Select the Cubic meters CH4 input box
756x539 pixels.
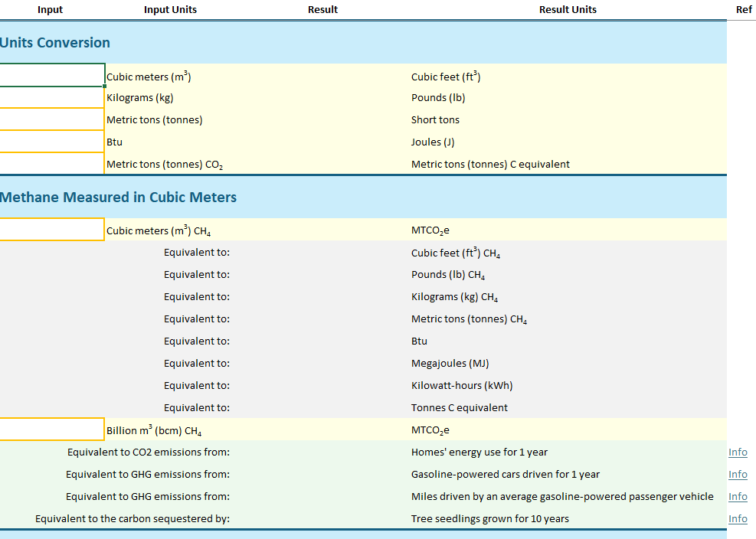[x=51, y=229]
